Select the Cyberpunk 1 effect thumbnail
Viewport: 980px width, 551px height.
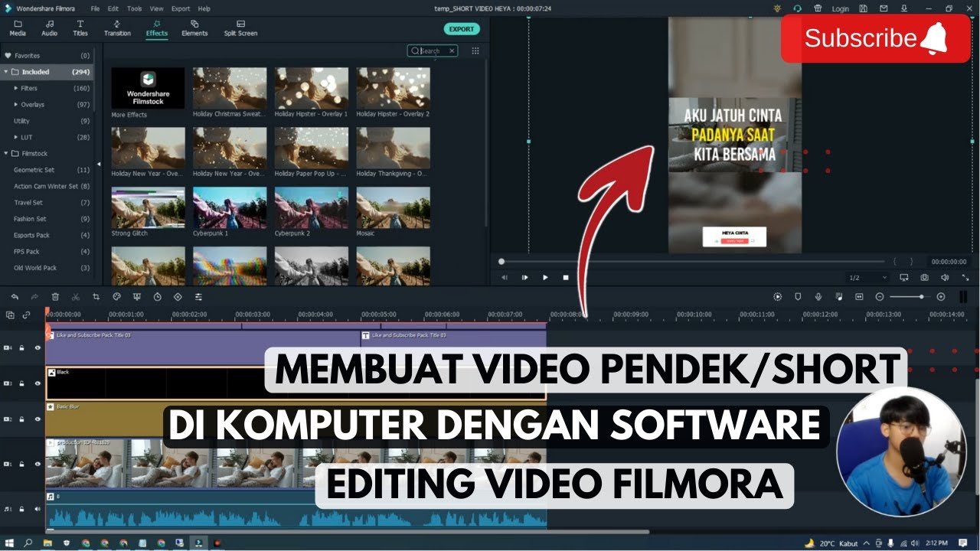pyautogui.click(x=230, y=207)
